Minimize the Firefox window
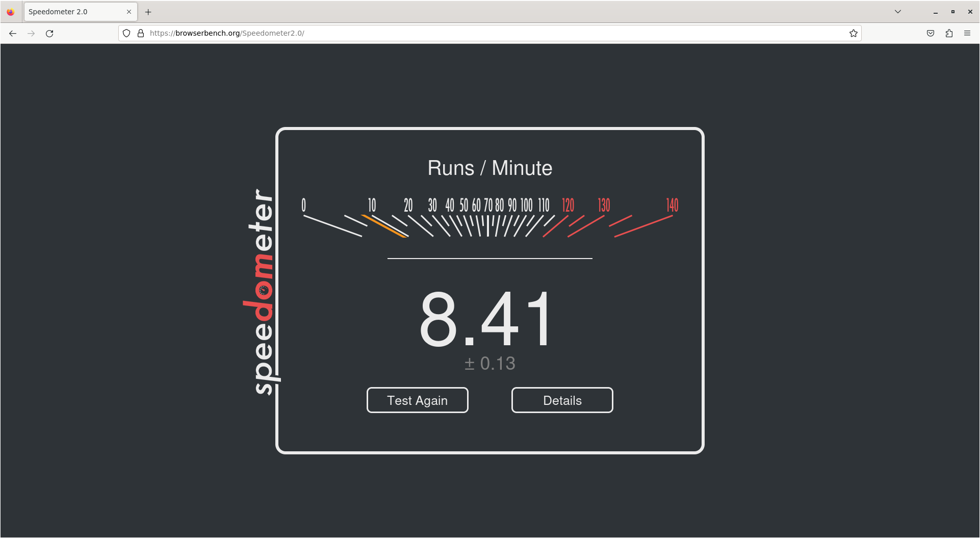The height and width of the screenshot is (538, 980). (x=936, y=12)
